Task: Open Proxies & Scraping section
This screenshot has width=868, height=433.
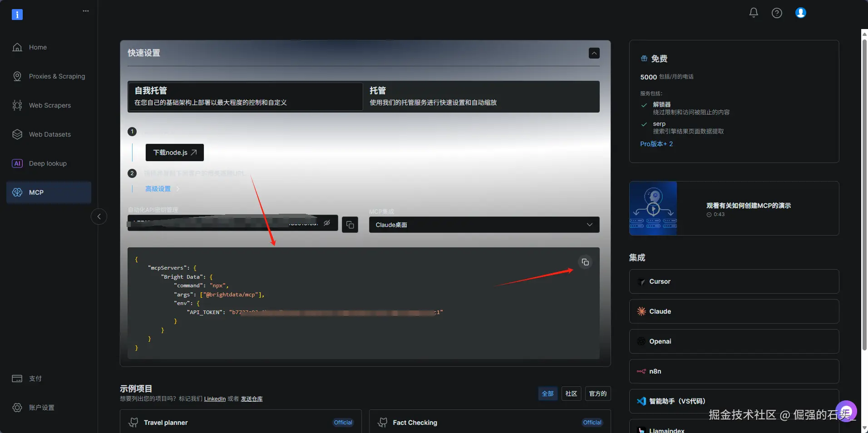Action: click(x=49, y=76)
